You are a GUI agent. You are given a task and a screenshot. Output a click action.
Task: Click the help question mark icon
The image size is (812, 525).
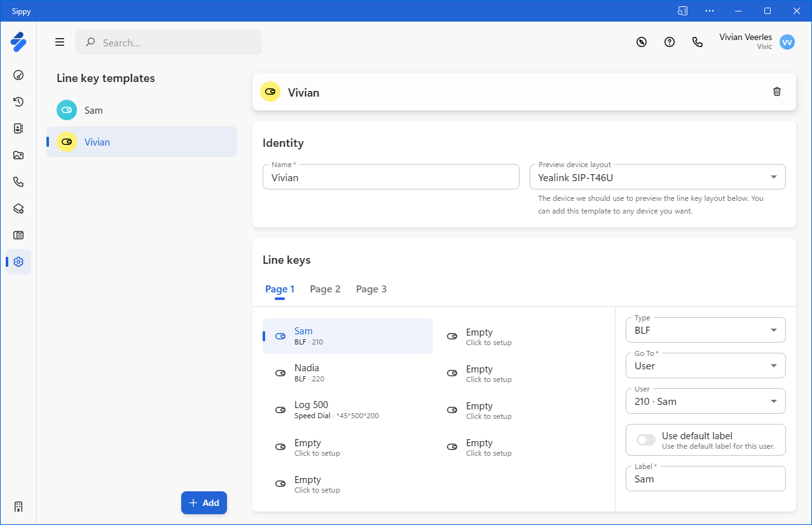670,43
